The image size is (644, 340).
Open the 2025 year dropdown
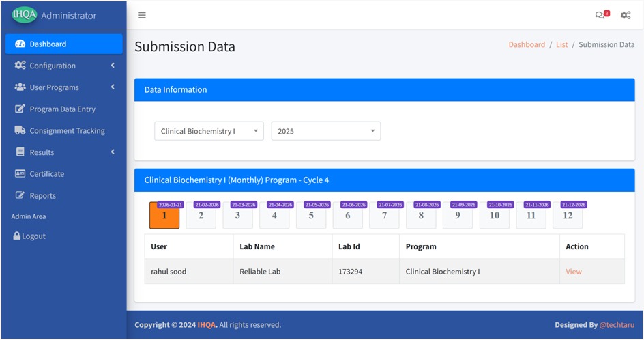tap(325, 131)
